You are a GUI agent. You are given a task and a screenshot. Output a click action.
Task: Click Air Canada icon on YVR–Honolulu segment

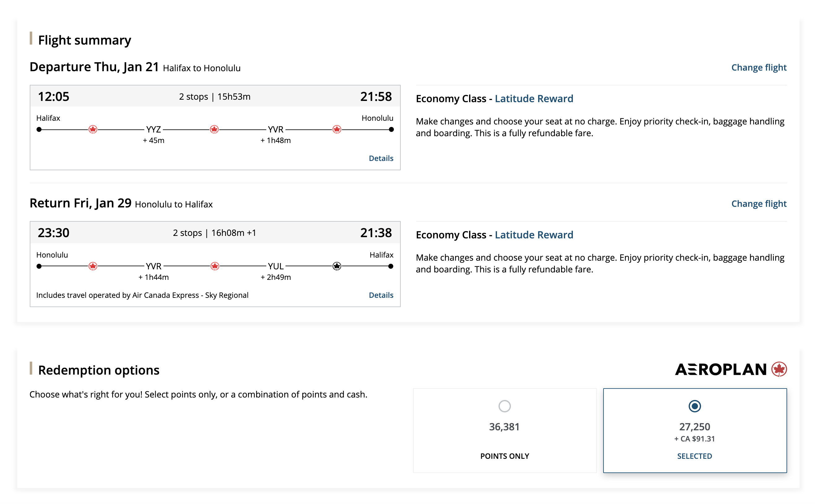click(337, 129)
